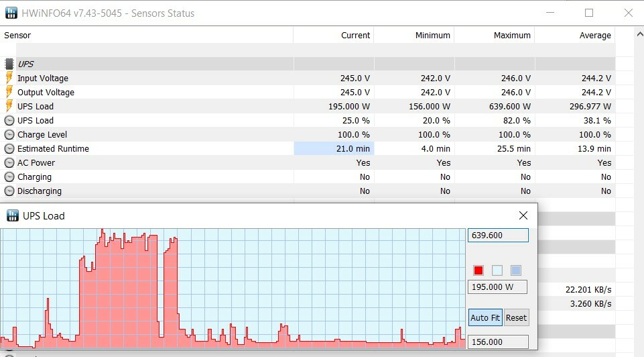Click the Sensor column header
Viewport: 644px width, 357px height.
147,36
